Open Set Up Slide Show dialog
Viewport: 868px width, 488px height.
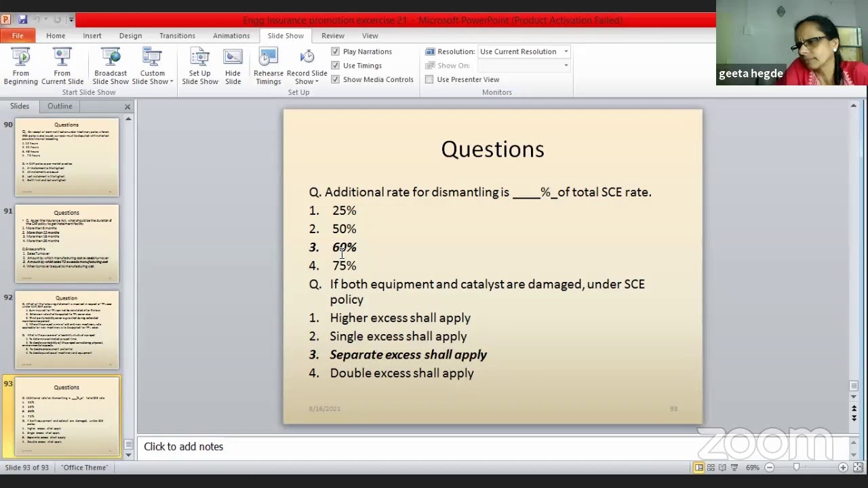pyautogui.click(x=199, y=66)
